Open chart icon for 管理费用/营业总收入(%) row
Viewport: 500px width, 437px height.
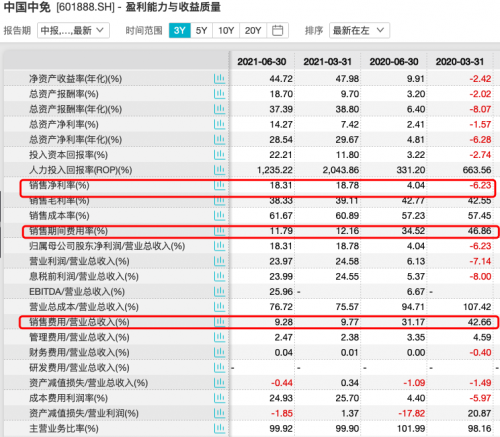pyautogui.click(x=219, y=337)
